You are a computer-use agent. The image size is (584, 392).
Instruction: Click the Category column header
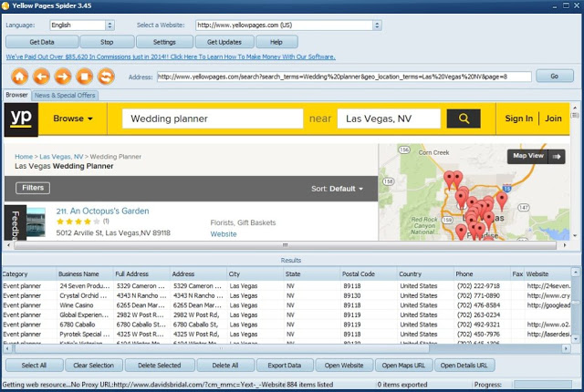(28, 274)
